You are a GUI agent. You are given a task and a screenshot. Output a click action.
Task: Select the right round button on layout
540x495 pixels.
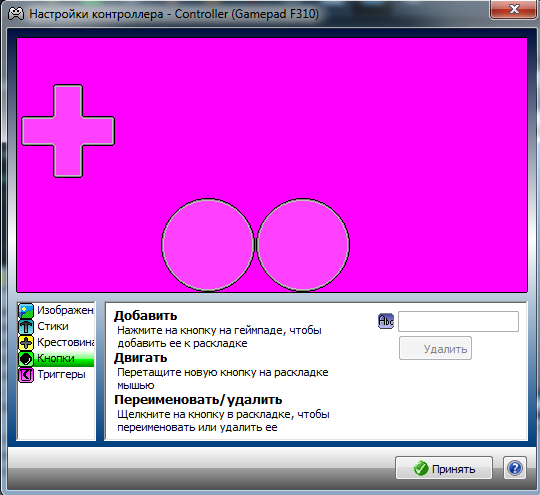coord(303,245)
